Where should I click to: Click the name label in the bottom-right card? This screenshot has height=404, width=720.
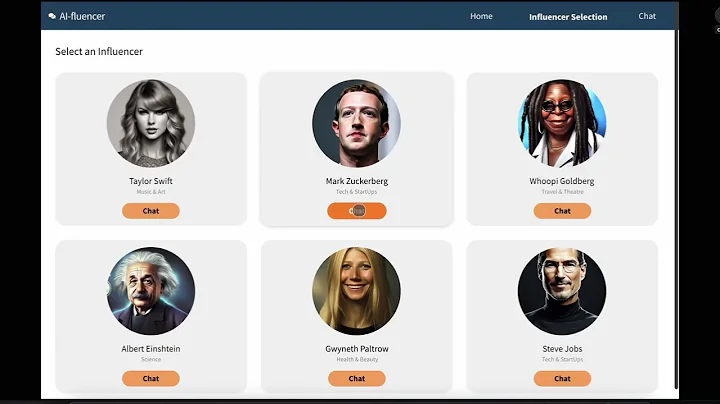pos(562,348)
